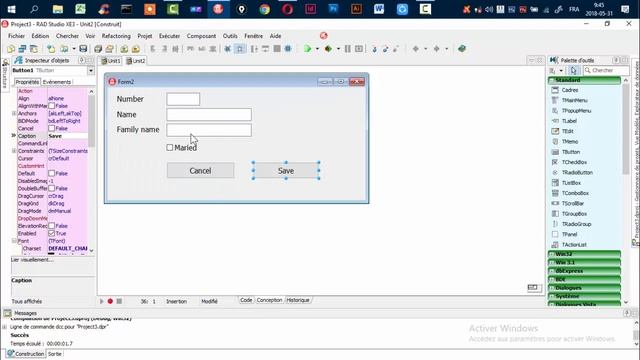
Task: Select the TRadioGroup component in palette
Action: (x=576, y=224)
